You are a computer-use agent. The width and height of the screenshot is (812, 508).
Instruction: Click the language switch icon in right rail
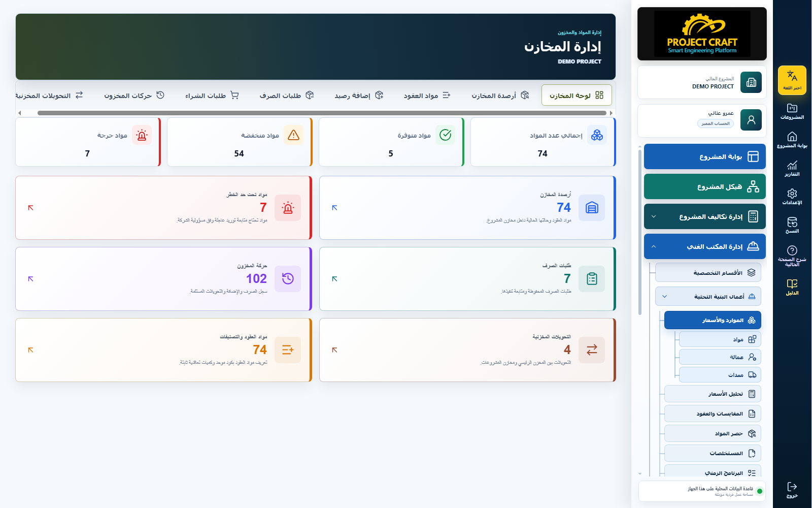point(792,76)
